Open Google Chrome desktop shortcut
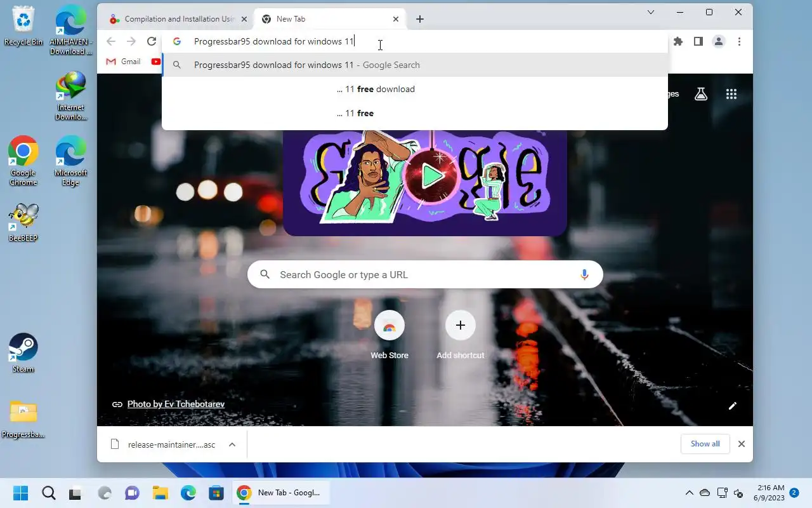Screen dimensions: 812x508 tap(23, 161)
